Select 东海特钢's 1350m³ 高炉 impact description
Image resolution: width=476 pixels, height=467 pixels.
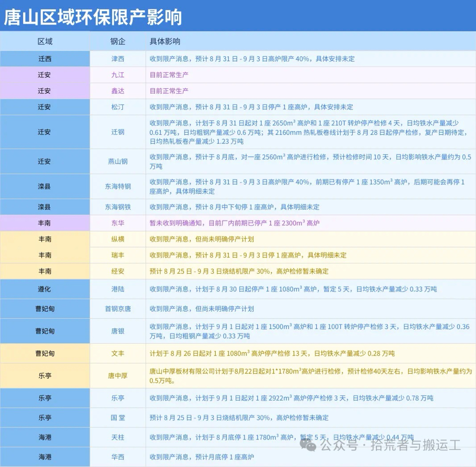click(307, 187)
